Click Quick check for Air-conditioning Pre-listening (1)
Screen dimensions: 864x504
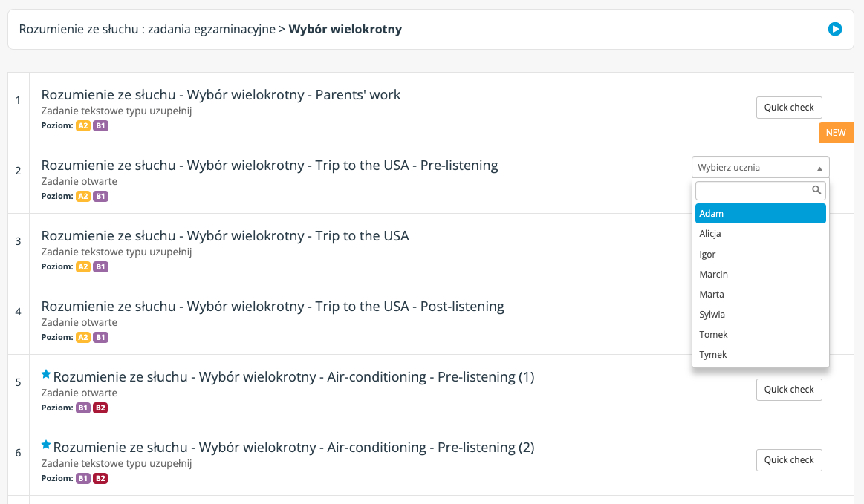[789, 390]
